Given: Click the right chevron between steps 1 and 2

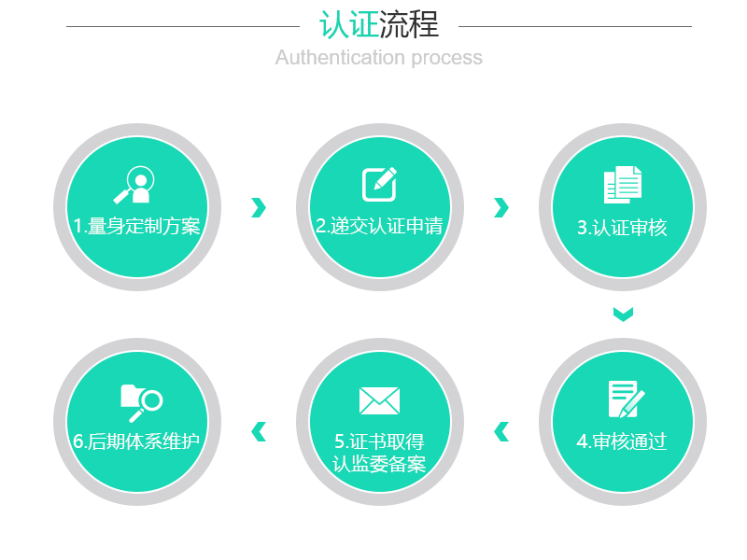Looking at the screenshot, I should 259,207.
